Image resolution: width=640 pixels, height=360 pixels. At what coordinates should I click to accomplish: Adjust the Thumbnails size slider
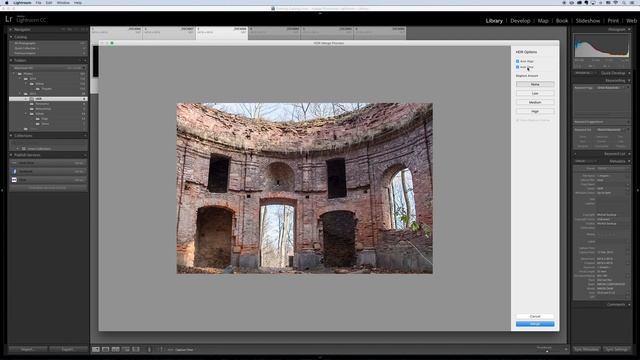(x=547, y=350)
